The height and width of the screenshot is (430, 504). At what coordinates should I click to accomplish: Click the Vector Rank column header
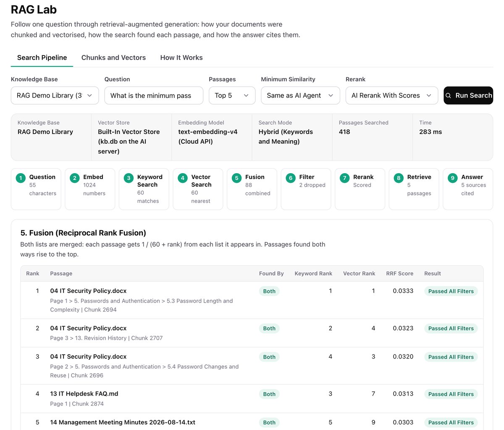coord(359,273)
